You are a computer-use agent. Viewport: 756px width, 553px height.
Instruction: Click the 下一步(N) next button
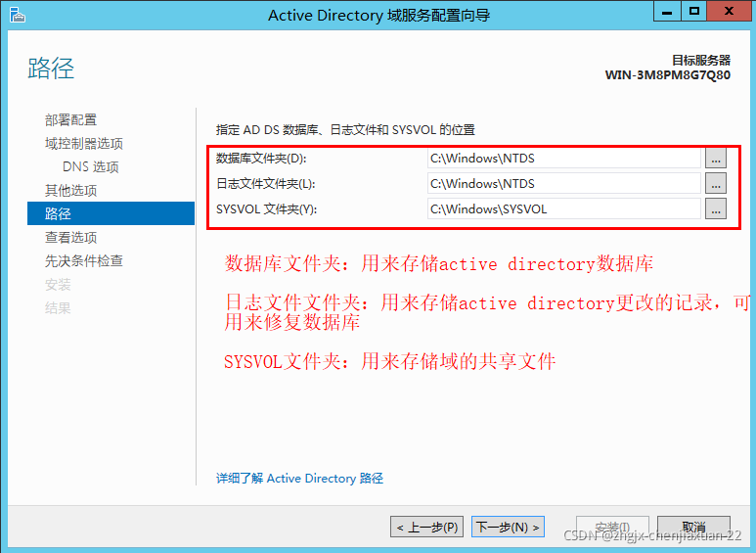click(x=508, y=527)
